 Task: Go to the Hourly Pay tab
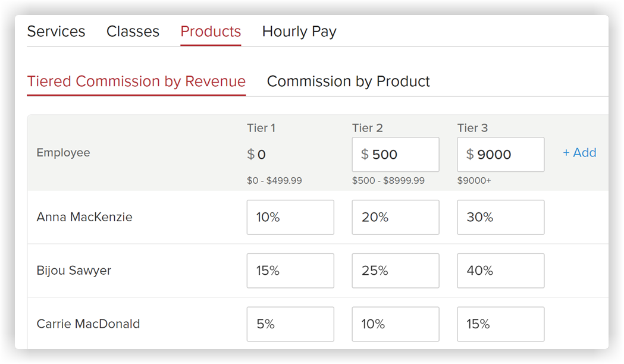[x=299, y=32]
